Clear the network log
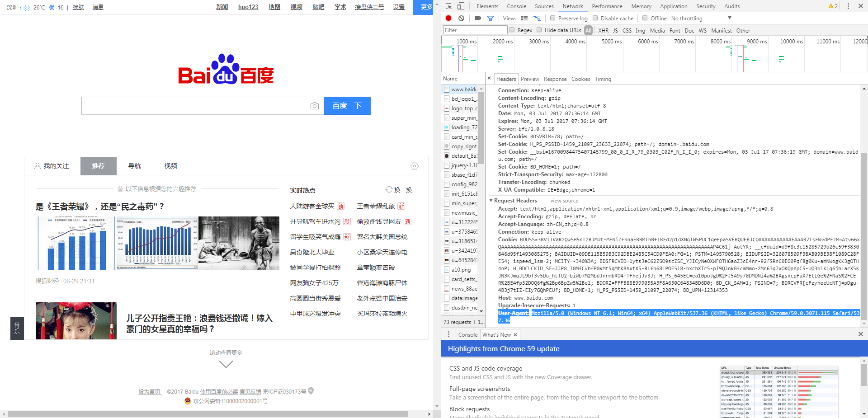Image resolution: width=868 pixels, height=418 pixels. click(461, 18)
